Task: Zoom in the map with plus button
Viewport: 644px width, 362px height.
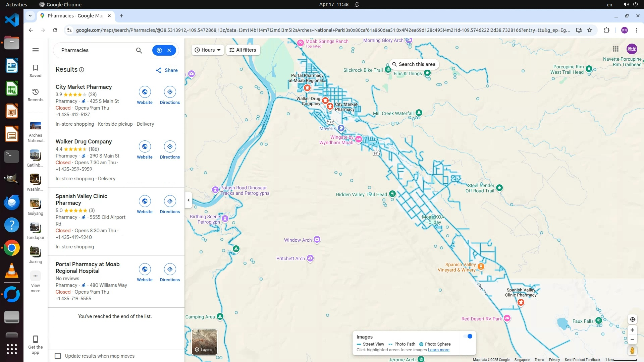Action: pyautogui.click(x=632, y=330)
